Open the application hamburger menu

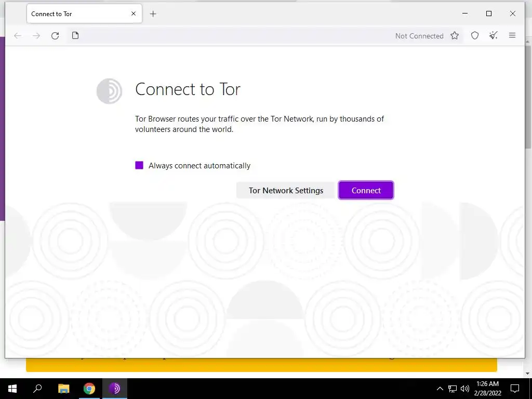pos(512,35)
